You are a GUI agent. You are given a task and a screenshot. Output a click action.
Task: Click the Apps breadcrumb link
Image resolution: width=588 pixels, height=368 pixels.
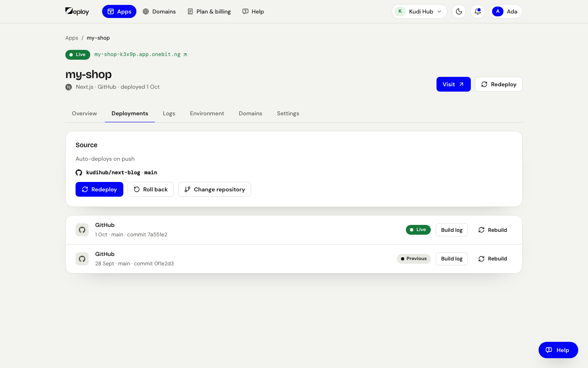[x=71, y=38]
